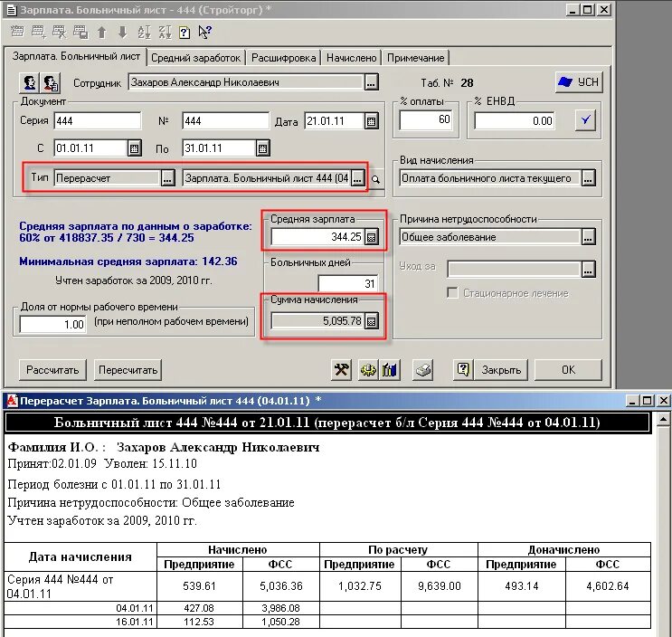Select the Зарплата. Больничный лист tab

(76, 56)
